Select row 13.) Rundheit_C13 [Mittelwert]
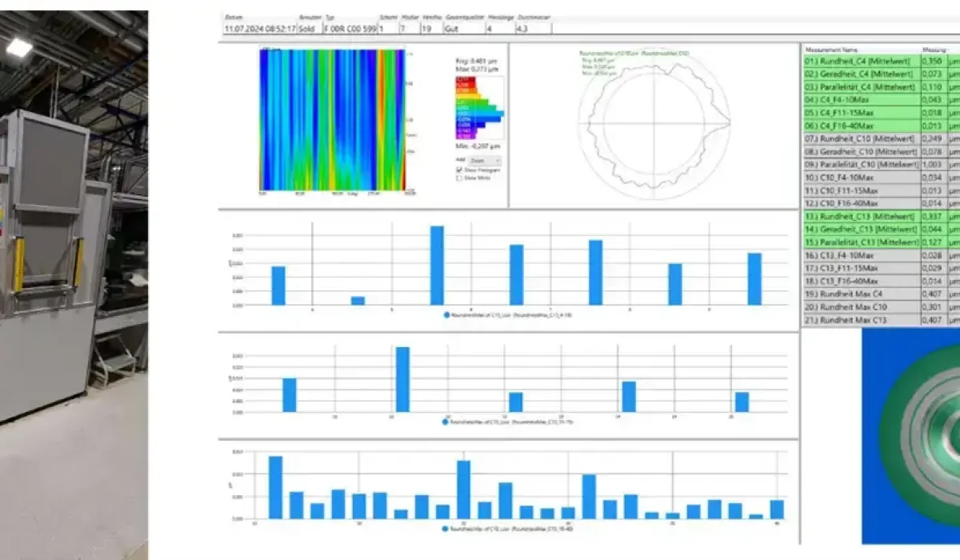The height and width of the screenshot is (560, 960). (860, 217)
